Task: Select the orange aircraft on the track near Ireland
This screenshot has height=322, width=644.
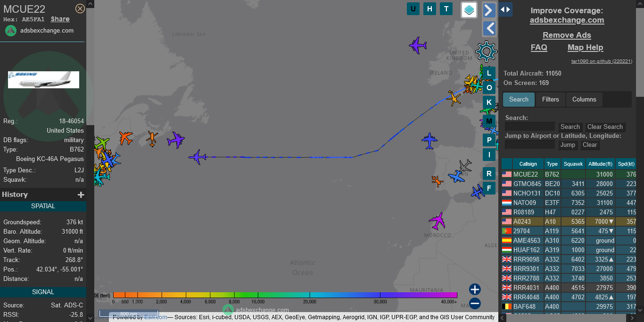Action: [x=454, y=98]
